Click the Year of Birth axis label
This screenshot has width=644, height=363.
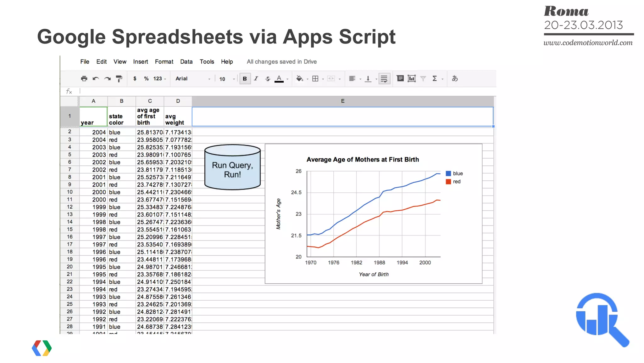pos(374,275)
